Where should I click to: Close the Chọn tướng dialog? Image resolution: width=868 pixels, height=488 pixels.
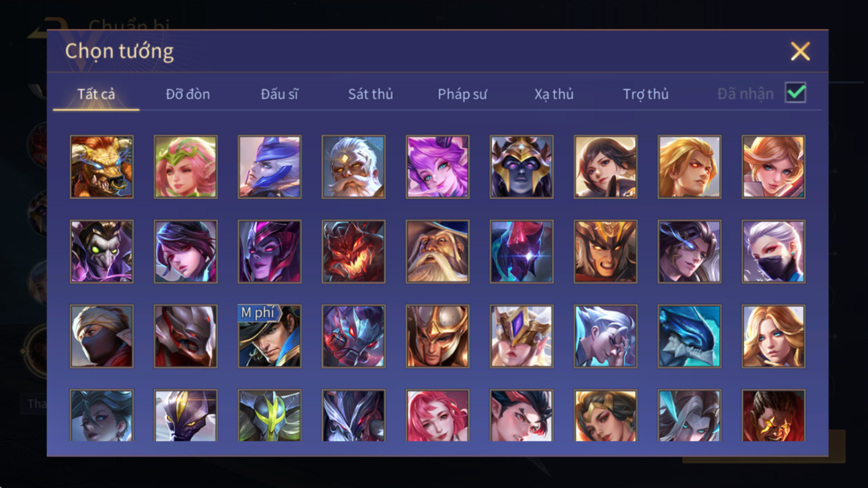point(800,51)
